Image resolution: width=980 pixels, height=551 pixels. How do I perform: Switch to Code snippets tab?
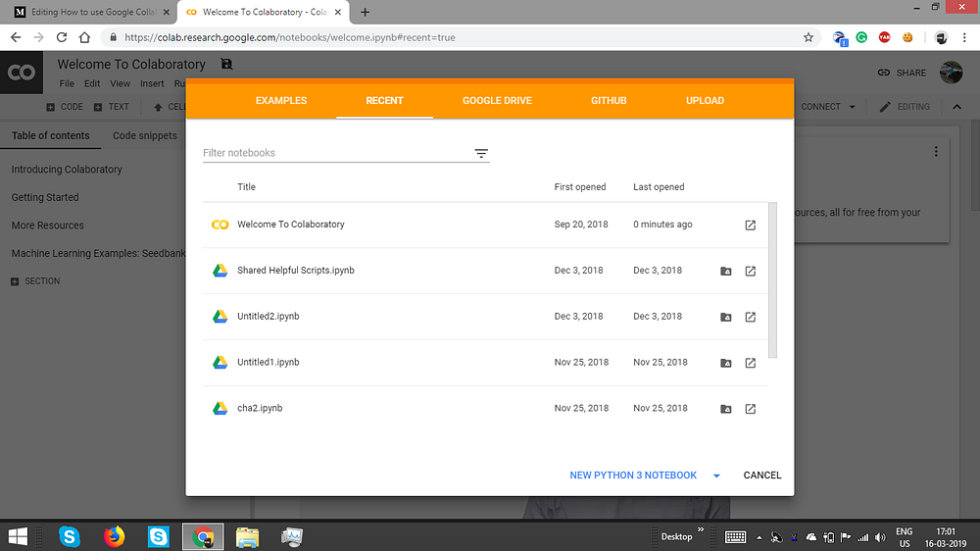tap(145, 135)
